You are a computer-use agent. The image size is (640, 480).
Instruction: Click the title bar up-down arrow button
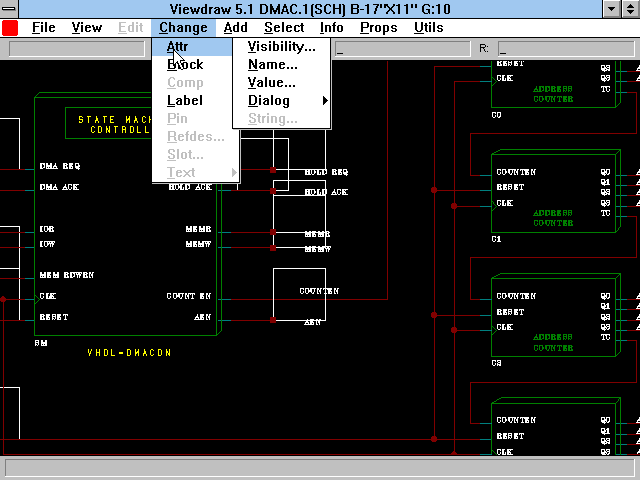click(631, 9)
